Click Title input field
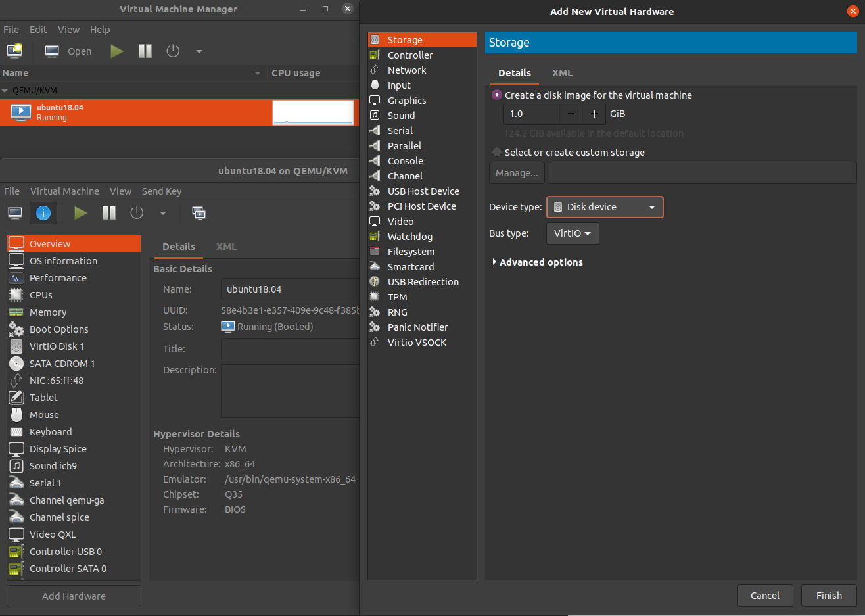The image size is (865, 616). pyautogui.click(x=290, y=349)
